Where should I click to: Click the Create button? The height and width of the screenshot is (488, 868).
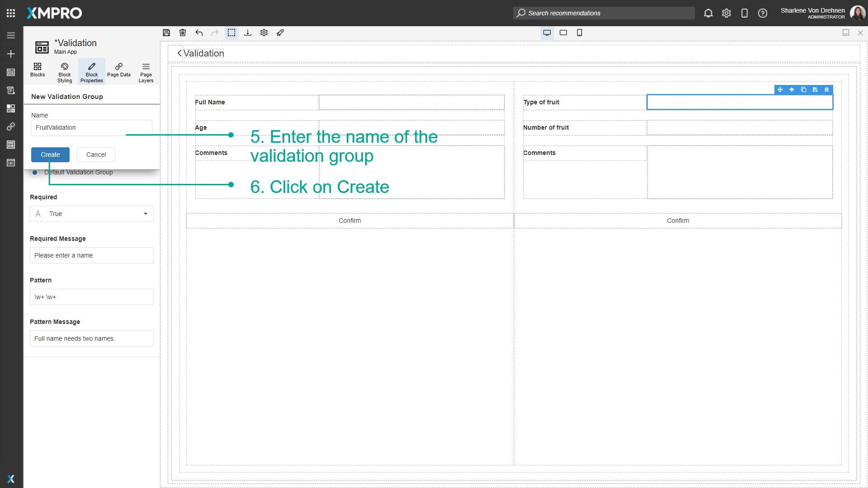click(x=50, y=155)
